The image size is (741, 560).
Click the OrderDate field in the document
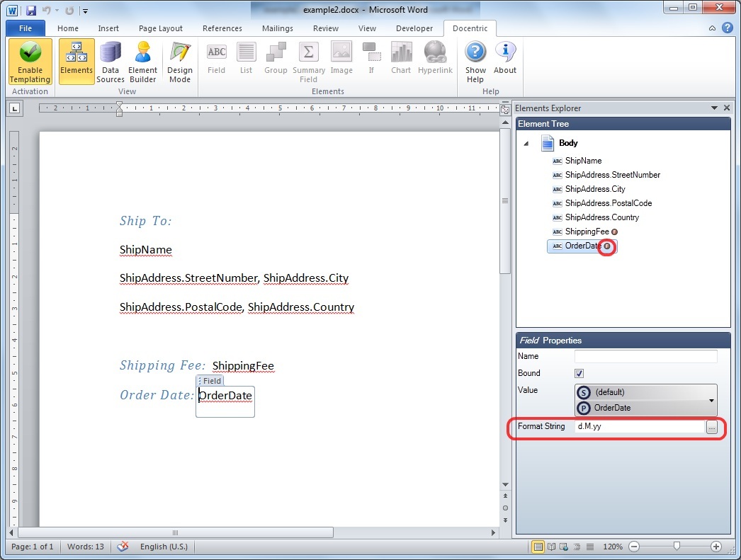click(225, 395)
